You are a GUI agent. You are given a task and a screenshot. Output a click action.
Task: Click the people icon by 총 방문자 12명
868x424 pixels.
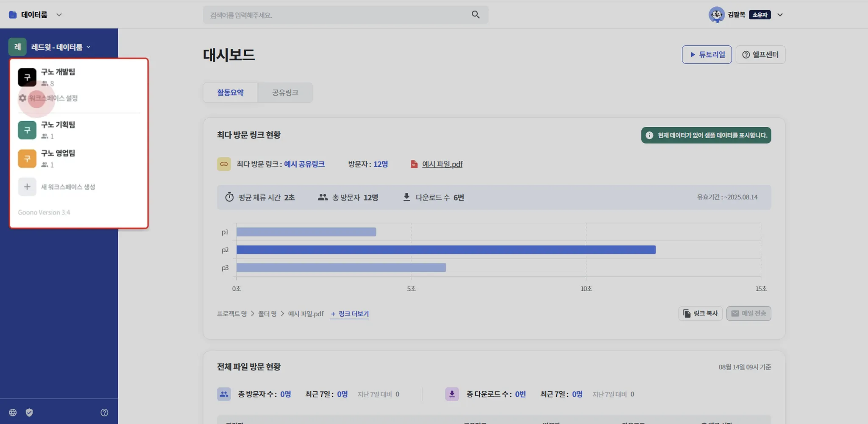[x=323, y=197]
